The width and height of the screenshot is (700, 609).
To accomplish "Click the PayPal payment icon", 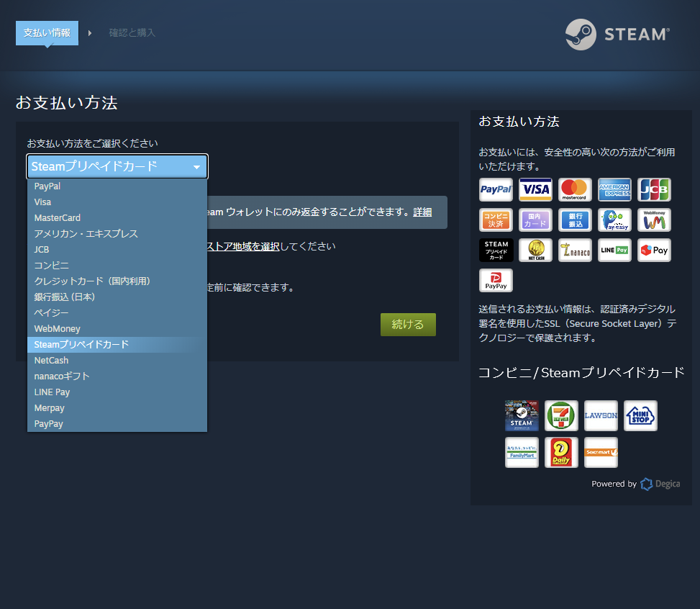I will click(x=496, y=189).
